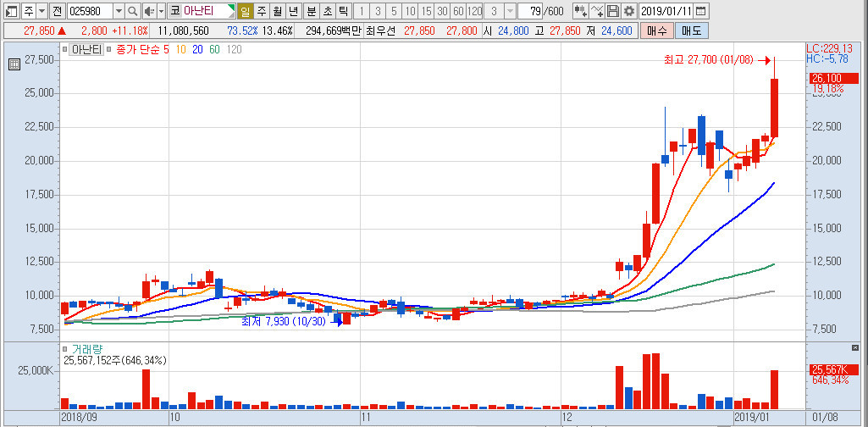Open the dropdown next to 주 button
The height and width of the screenshot is (427, 868).
point(42,10)
